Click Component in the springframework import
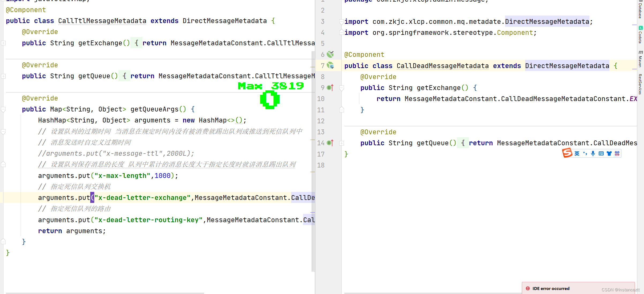 (x=515, y=32)
